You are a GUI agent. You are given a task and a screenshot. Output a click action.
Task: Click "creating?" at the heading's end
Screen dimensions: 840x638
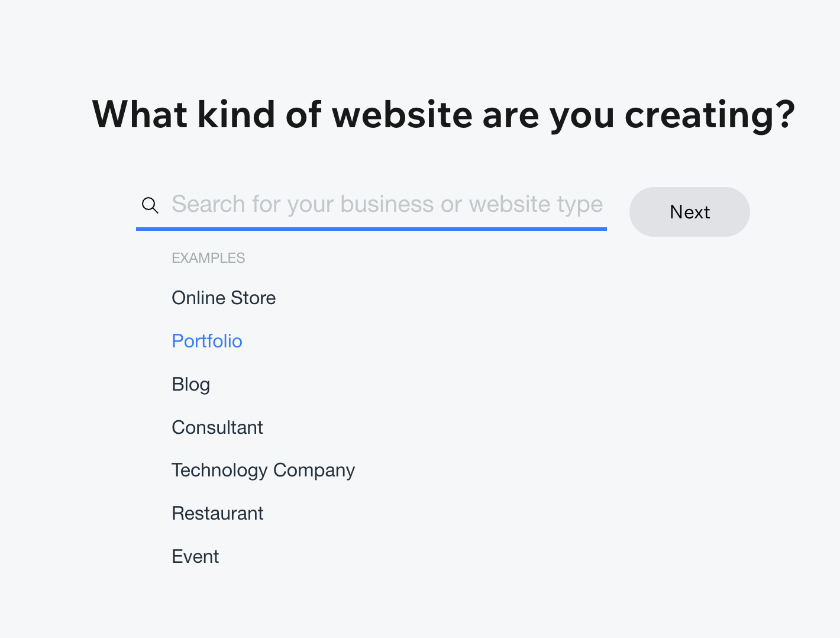[x=710, y=114]
